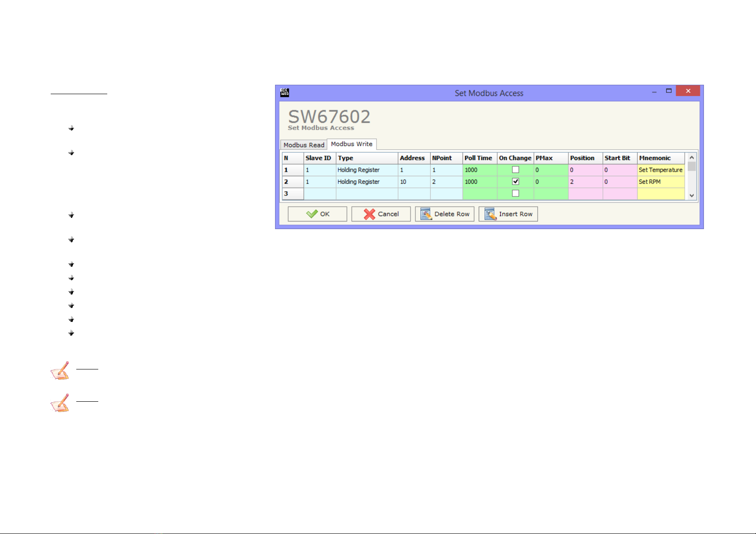The width and height of the screenshot is (756, 534).
Task: Click Poll Time 1000 in row 1
Action: [x=480, y=170]
